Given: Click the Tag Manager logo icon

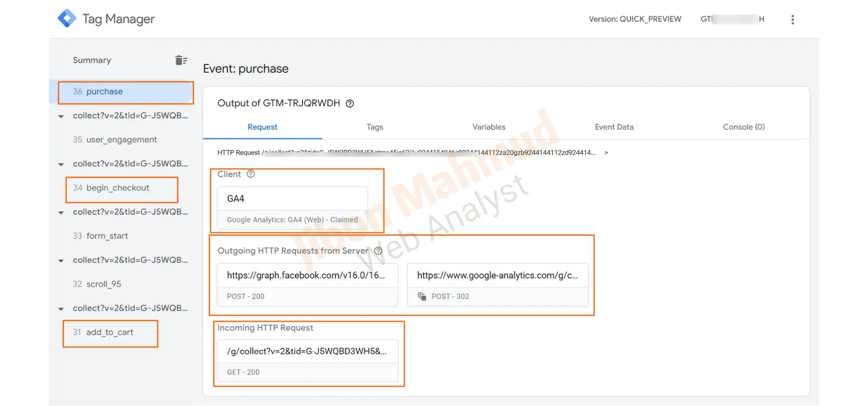Looking at the screenshot, I should (x=67, y=19).
